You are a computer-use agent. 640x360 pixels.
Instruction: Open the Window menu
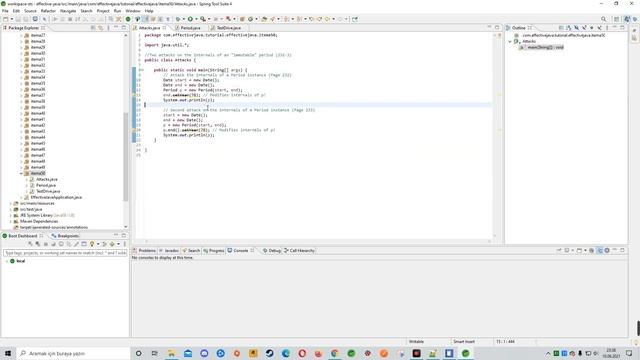(133, 11)
